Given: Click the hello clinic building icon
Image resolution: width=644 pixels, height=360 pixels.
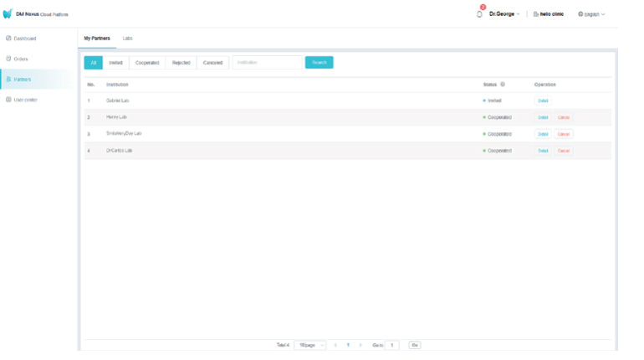Looking at the screenshot, I should pyautogui.click(x=536, y=14).
